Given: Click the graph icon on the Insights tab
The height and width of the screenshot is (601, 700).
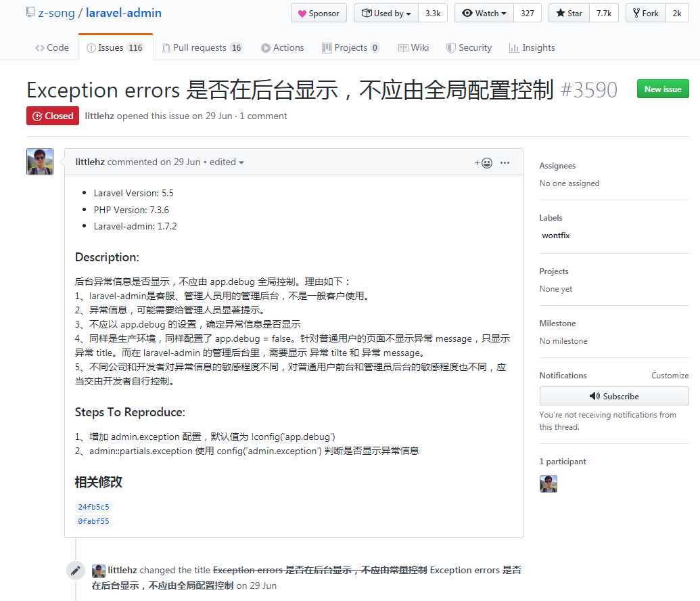Looking at the screenshot, I should pos(514,48).
